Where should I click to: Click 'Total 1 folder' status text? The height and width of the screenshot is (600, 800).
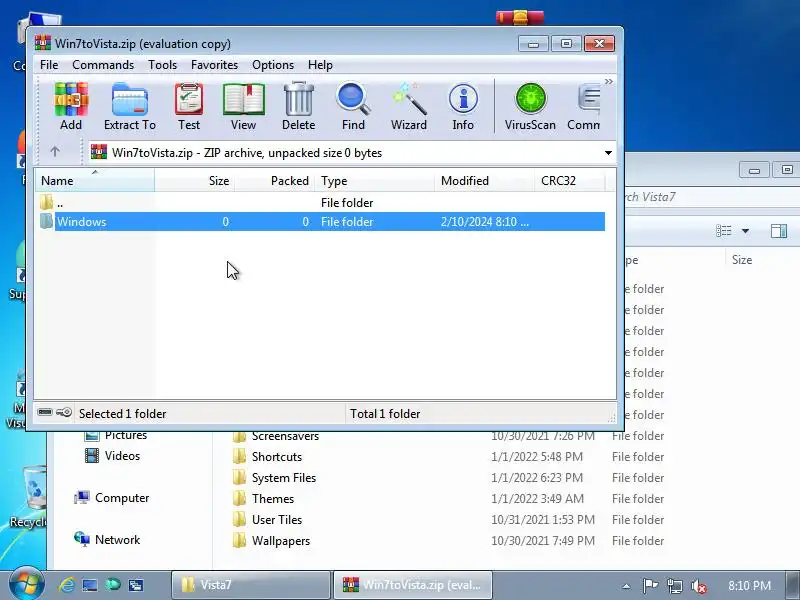385,414
